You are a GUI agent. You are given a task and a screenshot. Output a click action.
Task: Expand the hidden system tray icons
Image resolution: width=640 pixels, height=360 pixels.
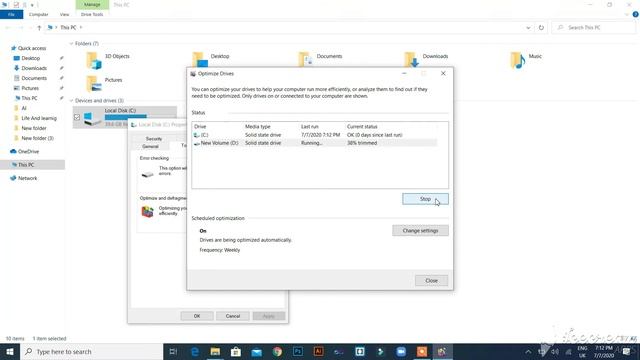point(528,351)
